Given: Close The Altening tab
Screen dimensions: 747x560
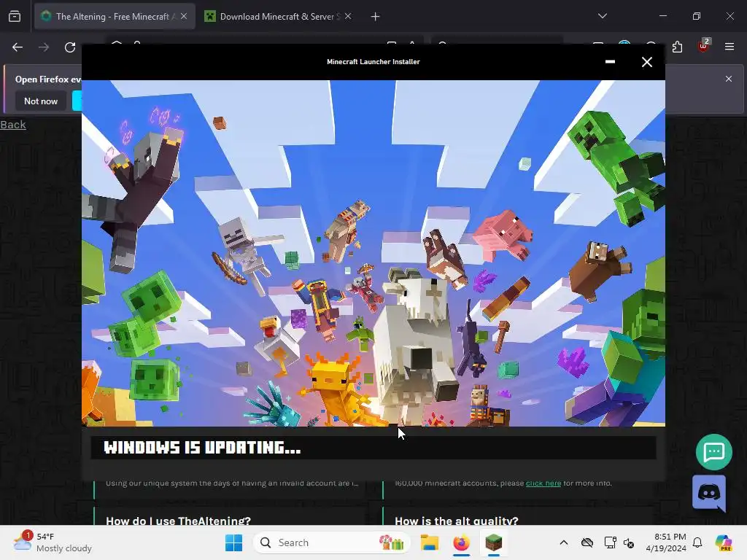Looking at the screenshot, I should [184, 16].
